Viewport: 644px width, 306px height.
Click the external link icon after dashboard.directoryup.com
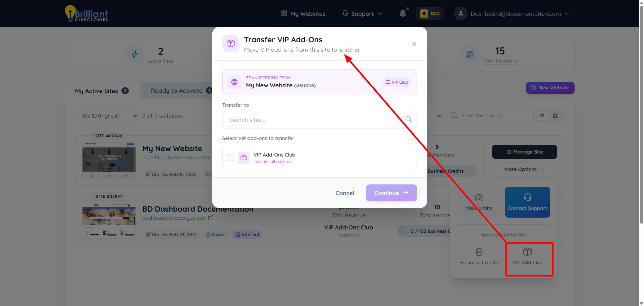[x=211, y=218]
